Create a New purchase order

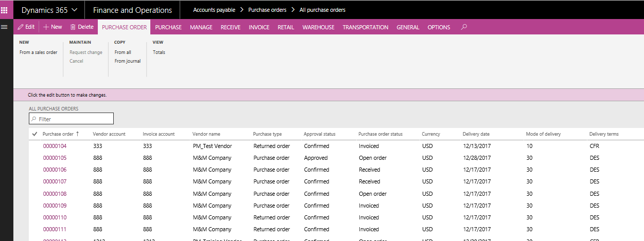tap(53, 27)
